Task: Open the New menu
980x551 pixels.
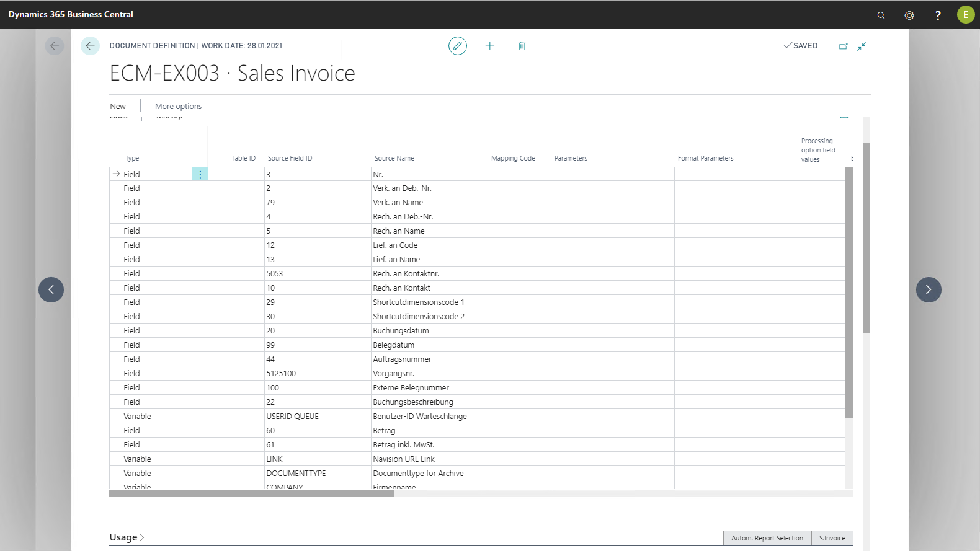Action: pyautogui.click(x=118, y=107)
